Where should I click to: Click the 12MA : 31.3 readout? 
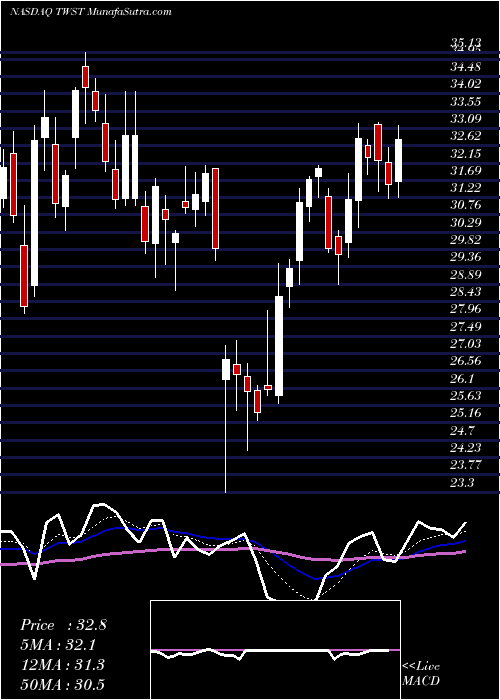point(62,664)
